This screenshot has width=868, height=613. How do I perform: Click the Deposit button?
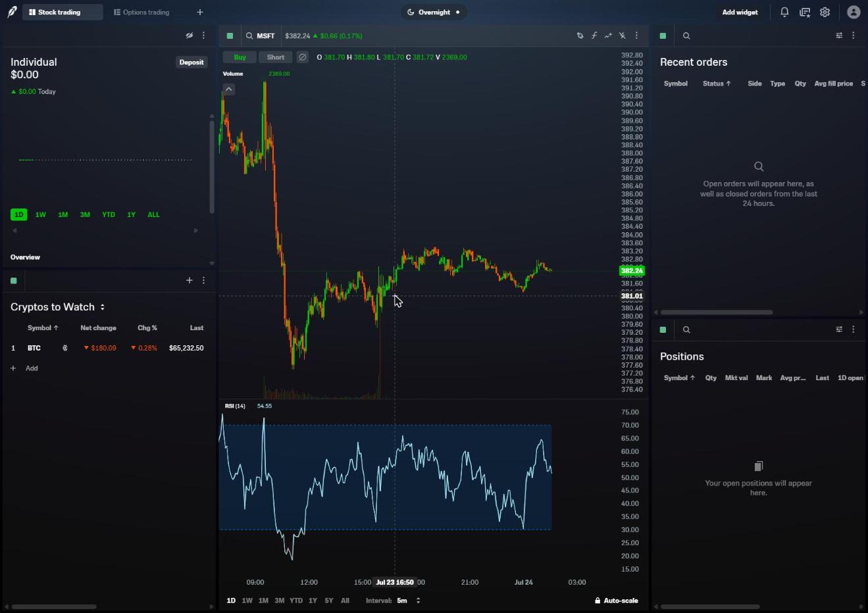(191, 62)
